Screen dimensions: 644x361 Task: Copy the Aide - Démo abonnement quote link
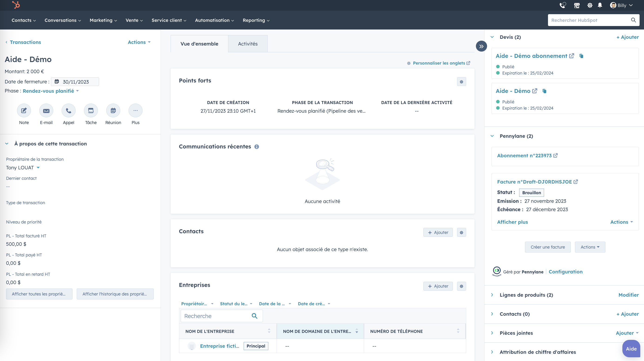(x=581, y=56)
